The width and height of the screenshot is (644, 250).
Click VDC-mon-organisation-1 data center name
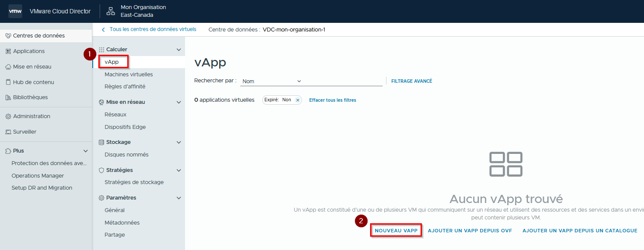(x=294, y=30)
